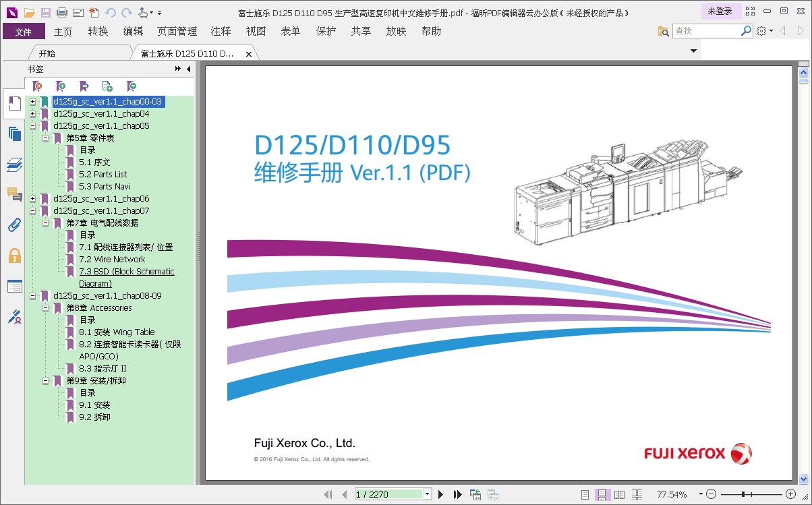Open the Attachments paperclip sidebar icon
The height and width of the screenshot is (505, 812).
15,225
